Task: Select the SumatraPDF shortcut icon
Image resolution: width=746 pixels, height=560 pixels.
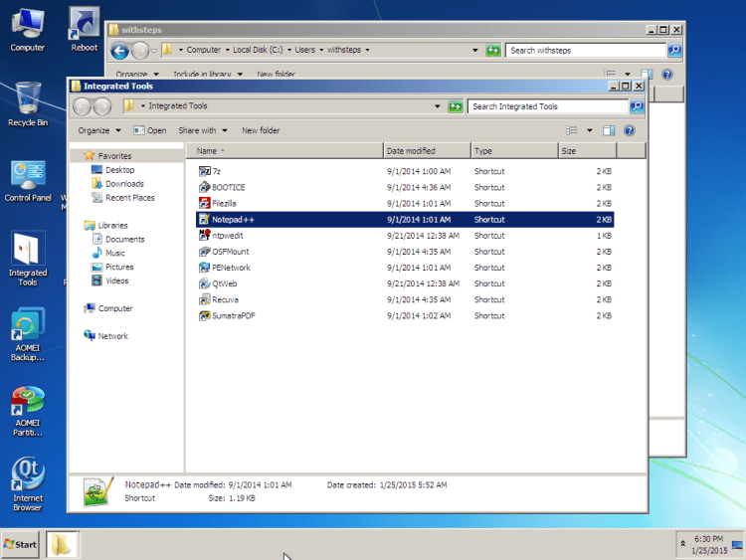Action: 205,316
